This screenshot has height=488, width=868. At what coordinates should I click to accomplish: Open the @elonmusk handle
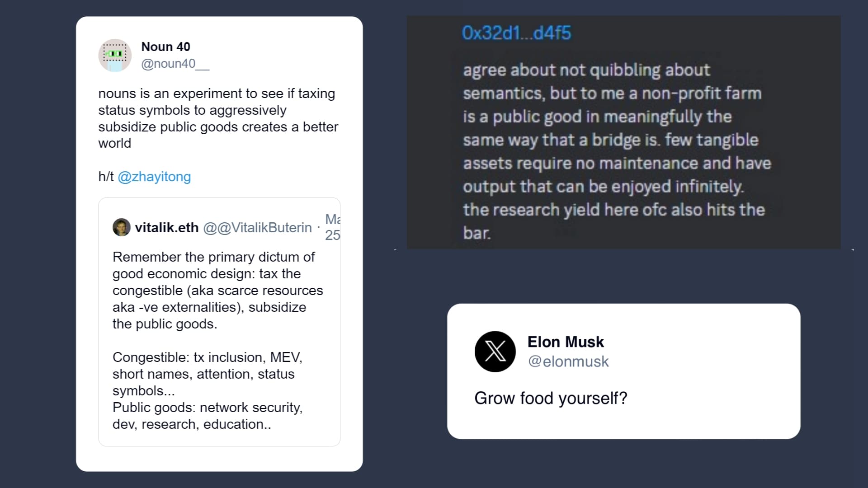tap(568, 361)
